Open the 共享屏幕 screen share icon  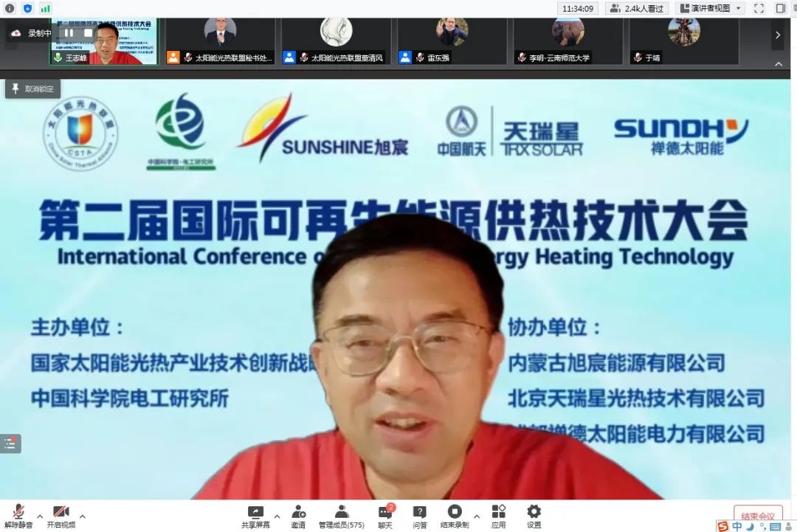click(255, 512)
